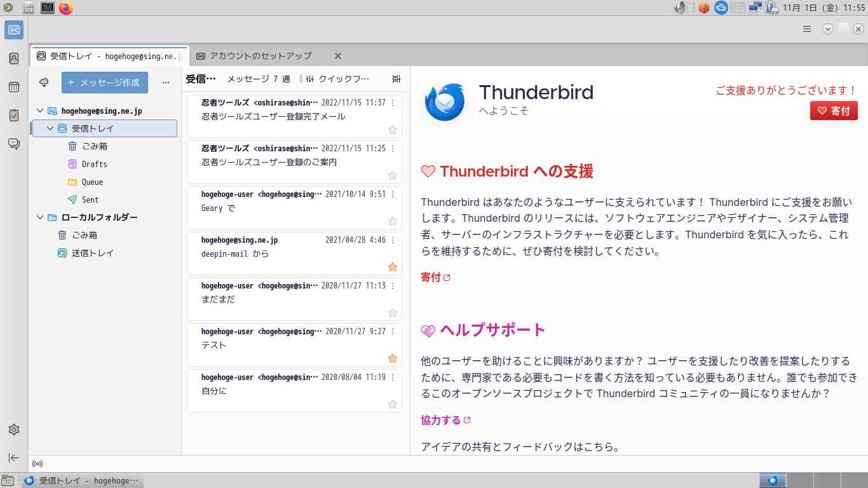Viewport: 868px width, 488px height.
Task: Click the red 寄付 donate button
Action: point(834,111)
